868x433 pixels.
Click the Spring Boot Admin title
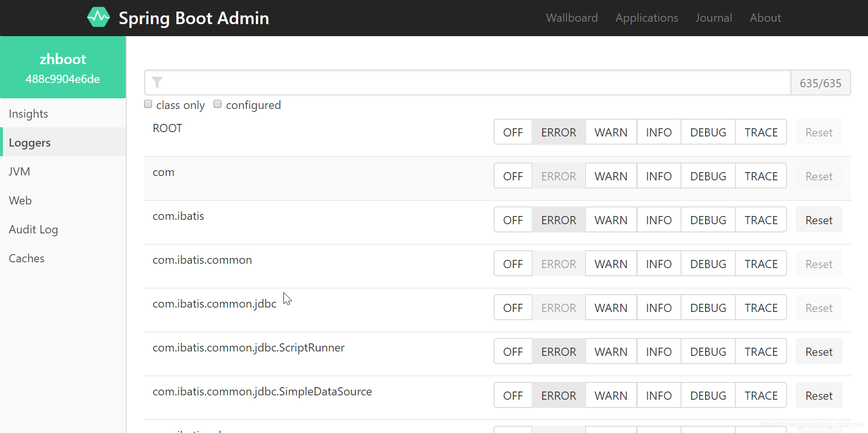pos(194,18)
